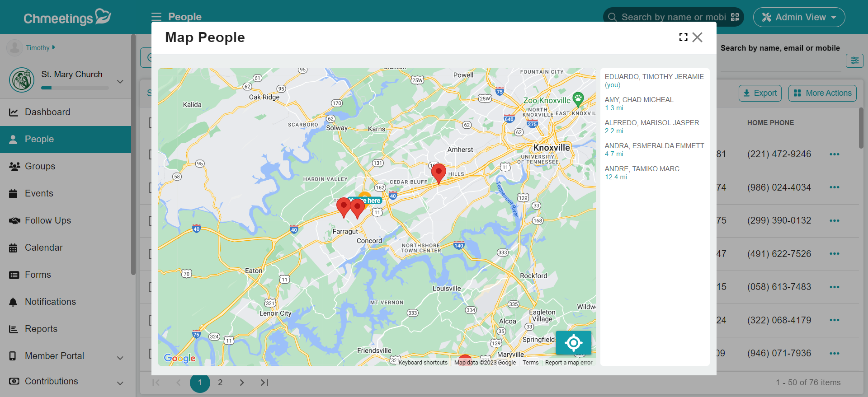Screen dimensions: 868x397
Task: Click the Chmeetings logo
Action: (x=67, y=17)
